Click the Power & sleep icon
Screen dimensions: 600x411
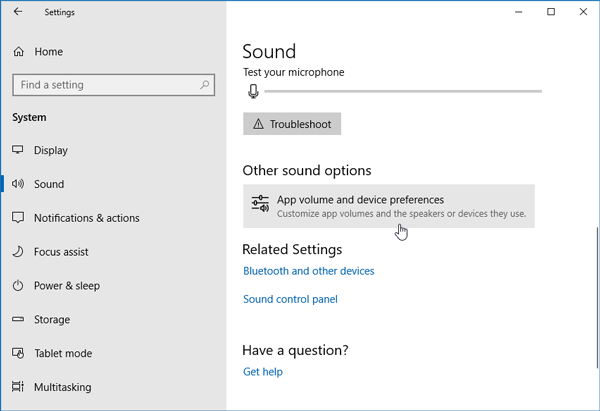point(18,285)
